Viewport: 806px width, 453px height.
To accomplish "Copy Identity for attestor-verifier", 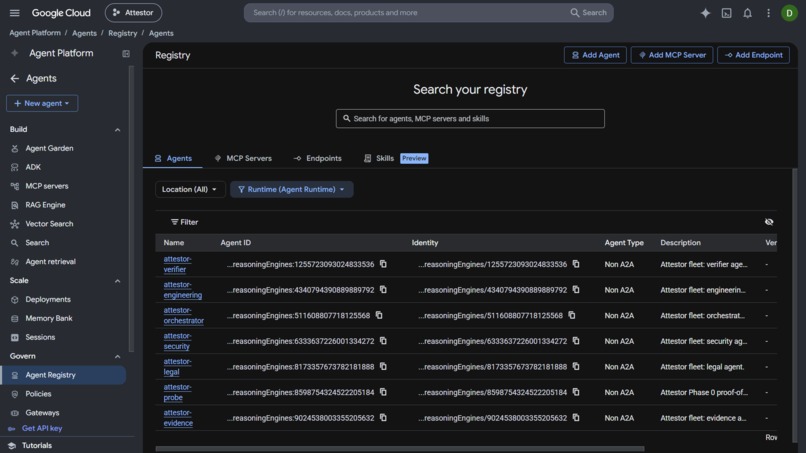I will (x=576, y=264).
